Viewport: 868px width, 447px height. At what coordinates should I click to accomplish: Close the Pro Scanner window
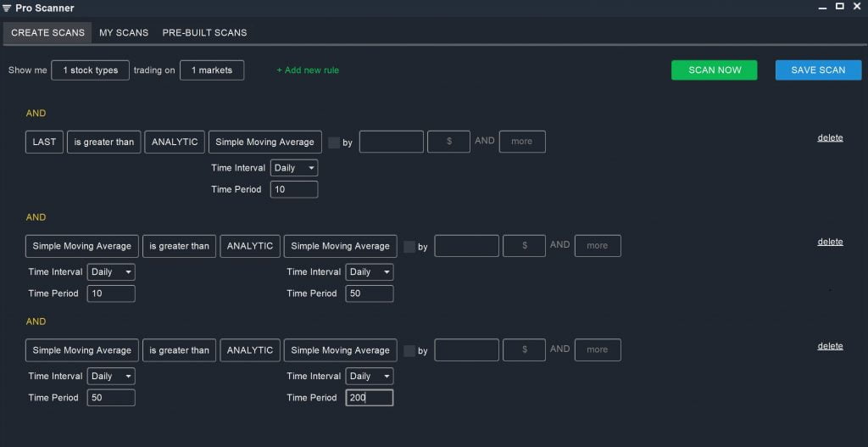click(x=857, y=6)
